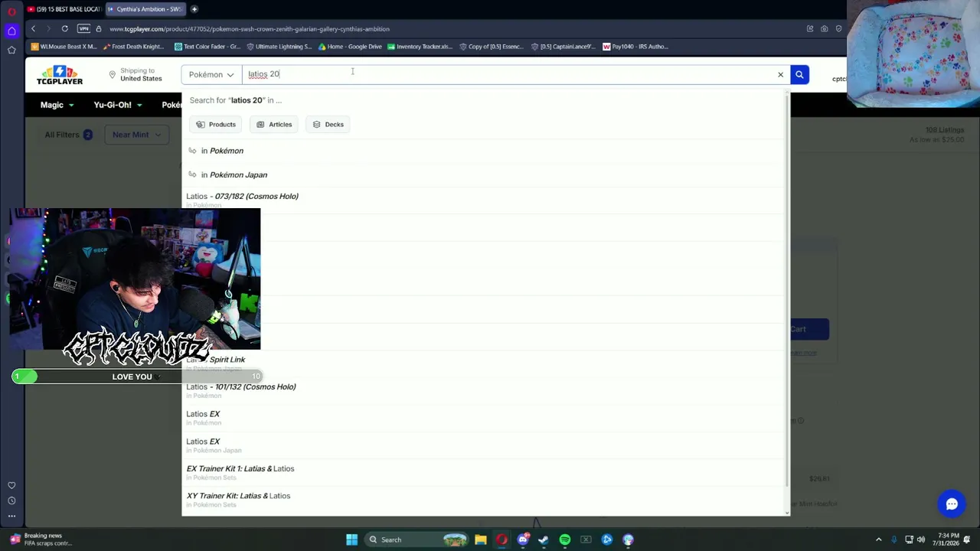Open the Magic navigation menu
Image resolution: width=980 pixels, height=551 pixels.
pos(57,105)
